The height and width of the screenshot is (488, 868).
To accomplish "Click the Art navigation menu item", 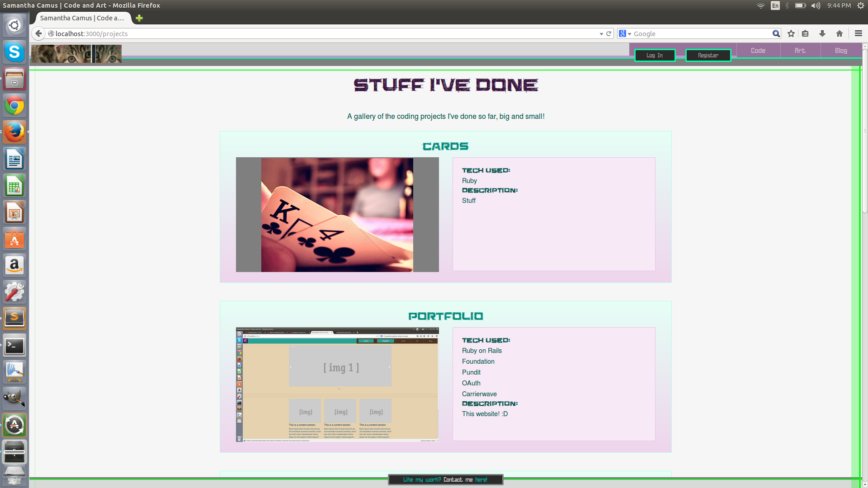I will 800,50.
